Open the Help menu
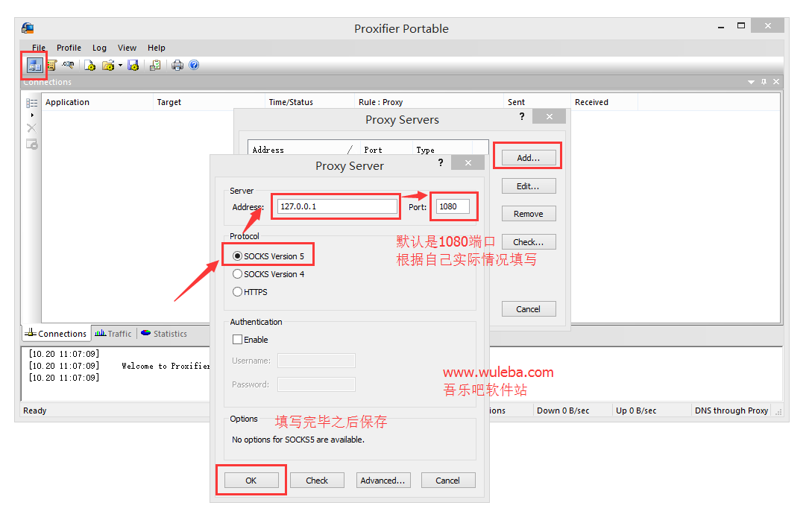This screenshot has width=812, height=523. click(157, 48)
